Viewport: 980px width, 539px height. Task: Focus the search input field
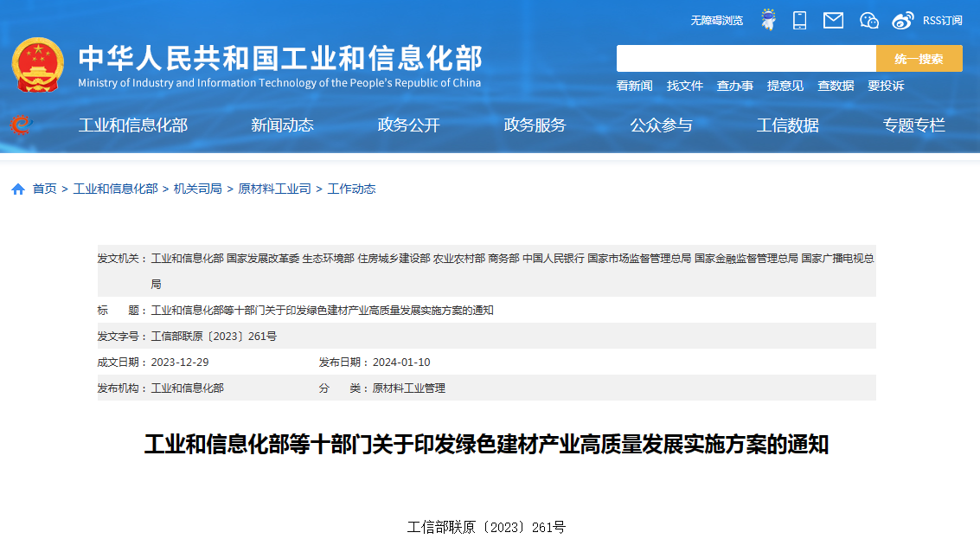point(746,58)
